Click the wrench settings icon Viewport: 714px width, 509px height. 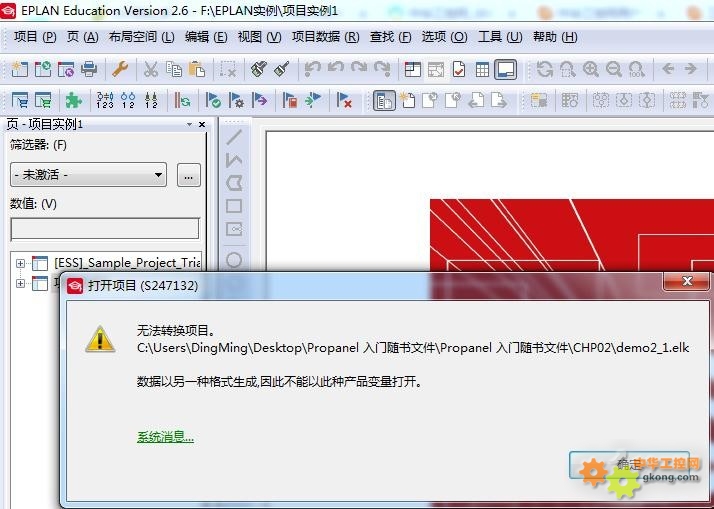click(x=119, y=69)
